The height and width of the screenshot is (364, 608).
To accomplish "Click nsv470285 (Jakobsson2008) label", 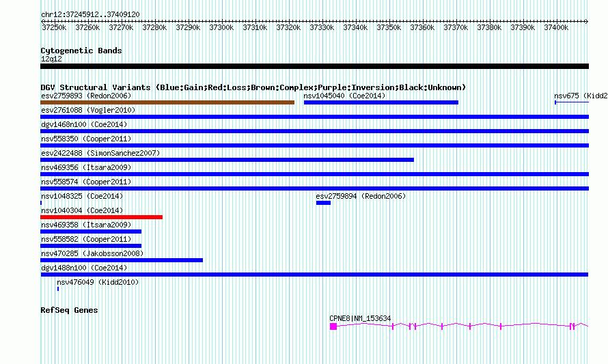I will tap(92, 253).
